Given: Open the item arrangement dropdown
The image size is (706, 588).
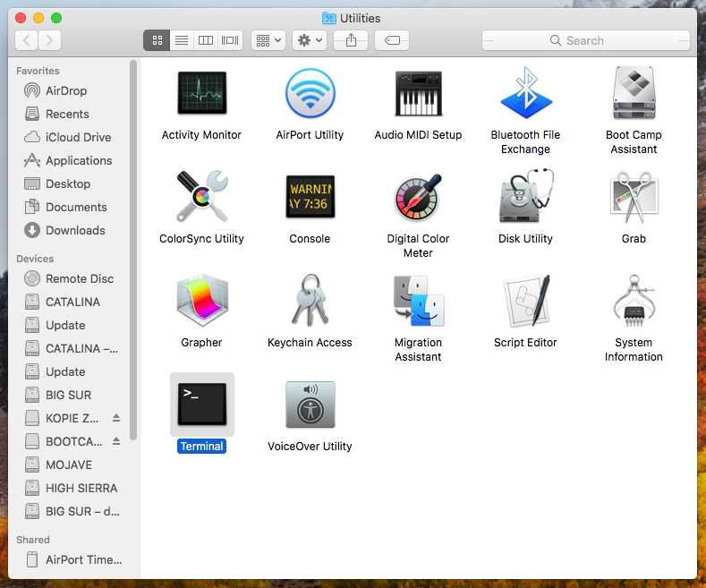Looking at the screenshot, I should click(x=268, y=40).
